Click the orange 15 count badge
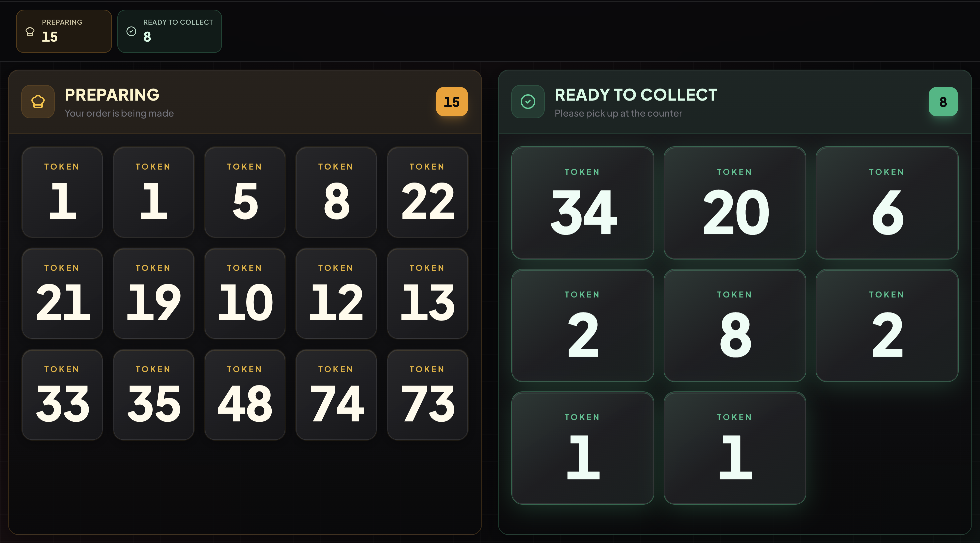The image size is (980, 543). [x=452, y=102]
